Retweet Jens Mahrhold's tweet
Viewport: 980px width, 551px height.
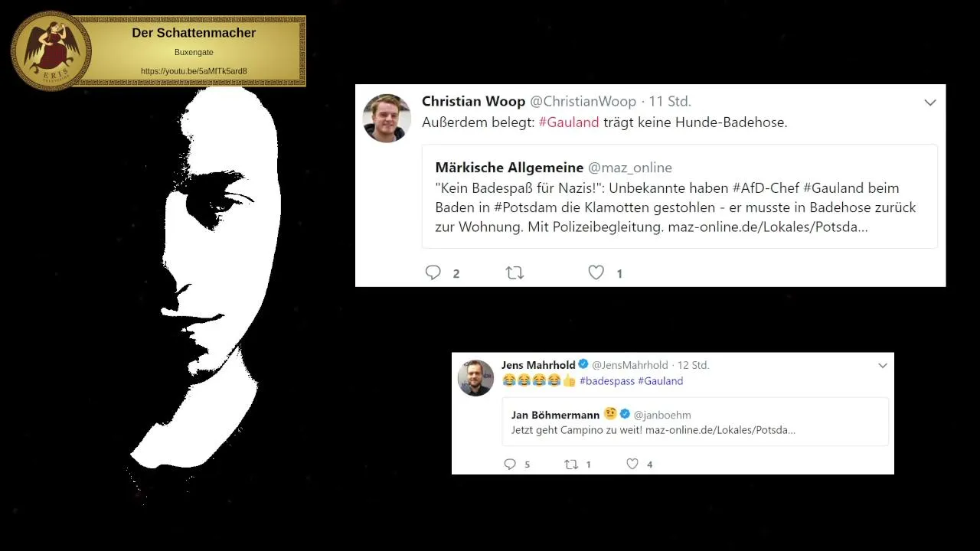571,464
